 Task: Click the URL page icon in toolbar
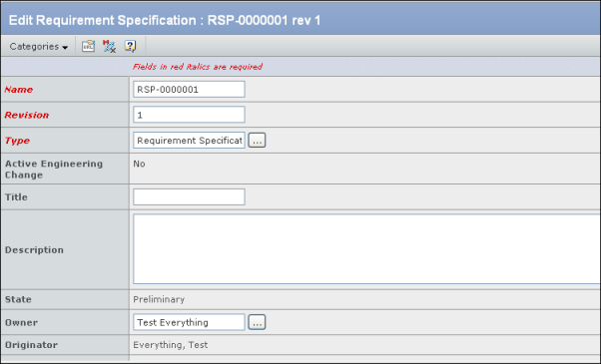(x=88, y=46)
